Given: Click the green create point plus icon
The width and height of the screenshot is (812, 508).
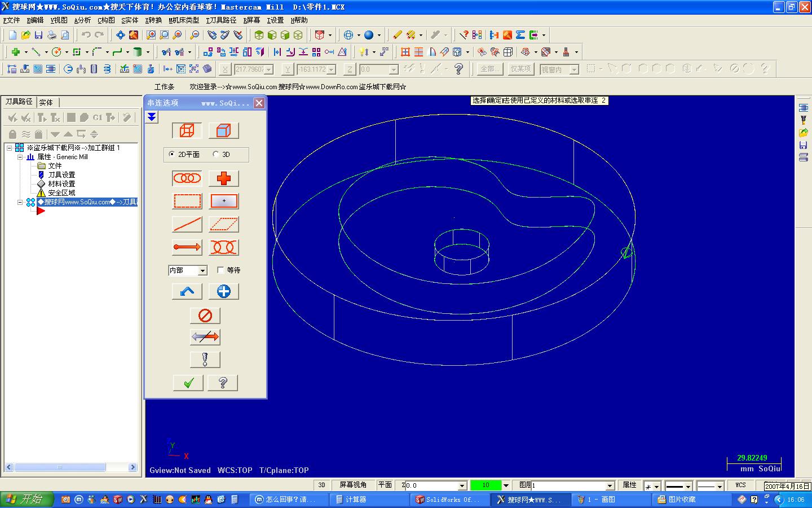Looking at the screenshot, I should click(16, 52).
